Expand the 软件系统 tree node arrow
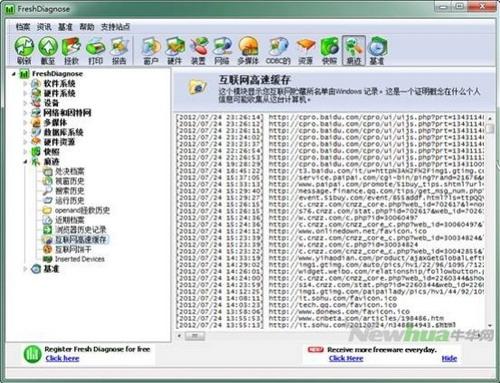Viewport: 500px width, 383px height. click(25, 83)
